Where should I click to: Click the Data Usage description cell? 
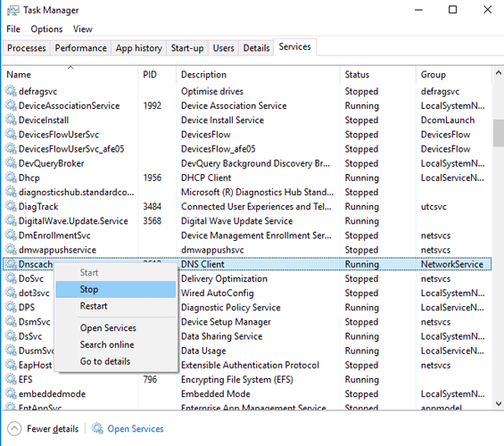point(203,351)
